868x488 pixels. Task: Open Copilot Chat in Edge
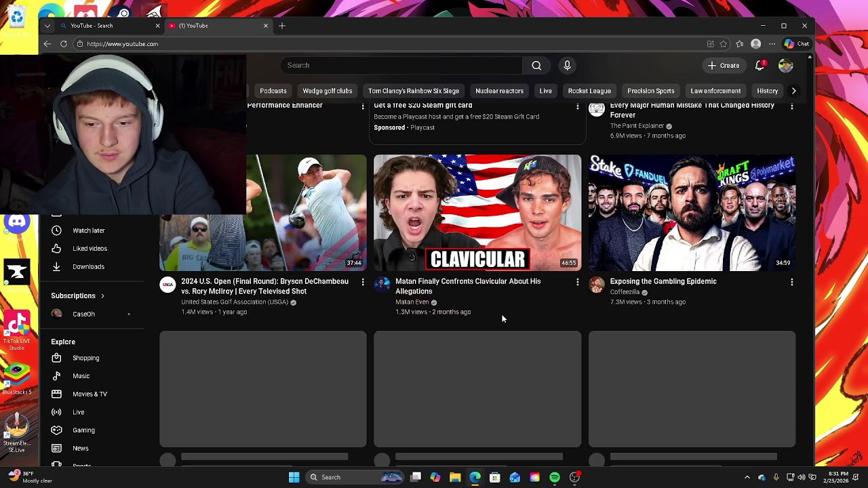[x=797, y=43]
